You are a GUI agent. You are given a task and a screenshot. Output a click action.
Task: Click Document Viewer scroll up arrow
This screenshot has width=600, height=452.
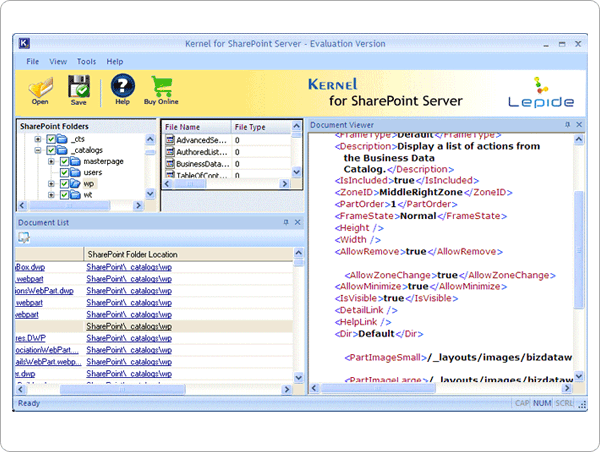[579, 139]
